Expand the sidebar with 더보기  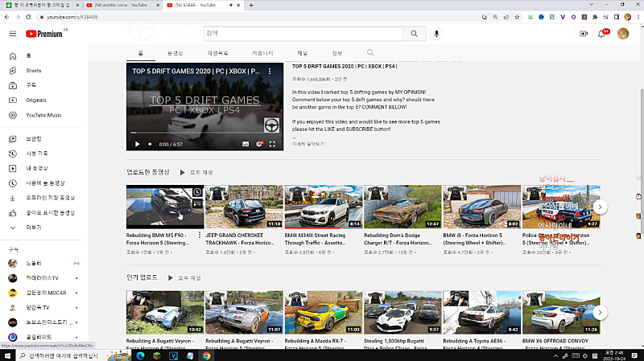(34, 228)
